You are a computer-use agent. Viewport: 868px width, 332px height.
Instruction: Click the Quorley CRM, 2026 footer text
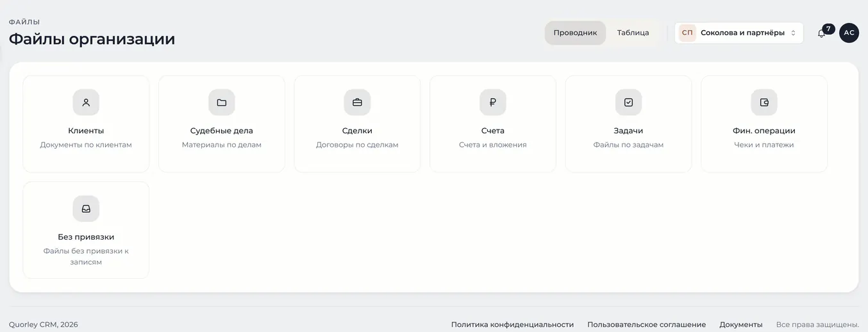coord(44,325)
